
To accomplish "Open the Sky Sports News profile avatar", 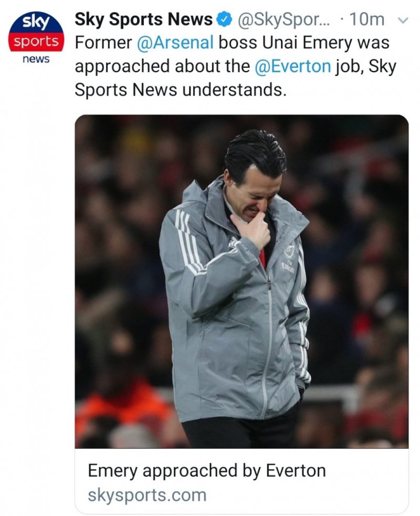I will [x=36, y=38].
